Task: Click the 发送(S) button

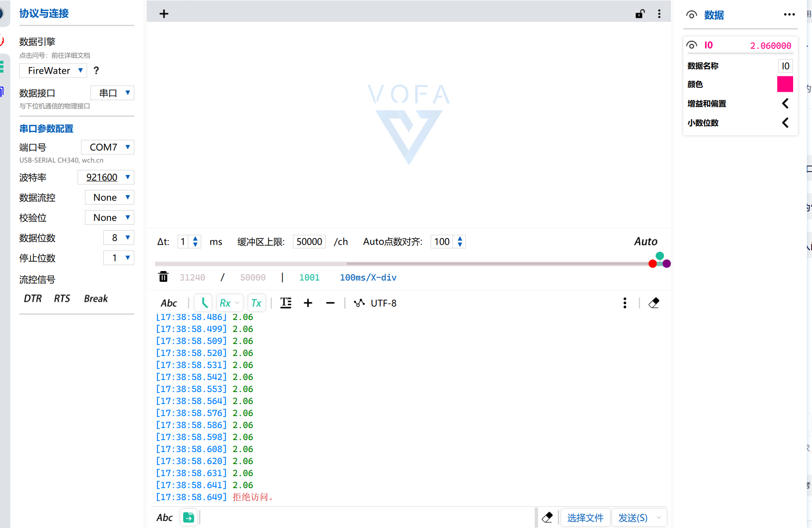Action: pyautogui.click(x=633, y=518)
